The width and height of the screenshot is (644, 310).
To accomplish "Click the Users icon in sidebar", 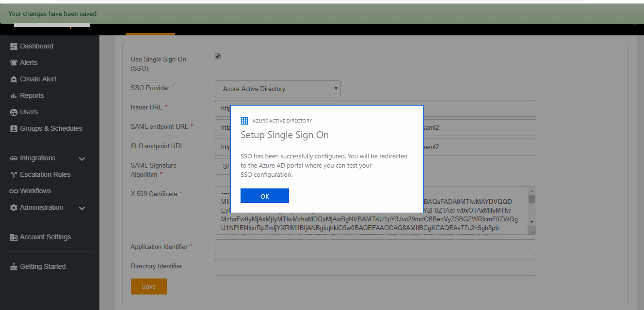I will click(14, 112).
